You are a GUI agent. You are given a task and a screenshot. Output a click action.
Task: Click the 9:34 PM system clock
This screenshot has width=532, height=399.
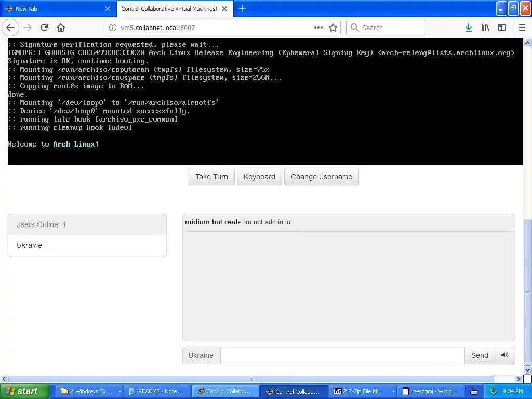pyautogui.click(x=513, y=391)
